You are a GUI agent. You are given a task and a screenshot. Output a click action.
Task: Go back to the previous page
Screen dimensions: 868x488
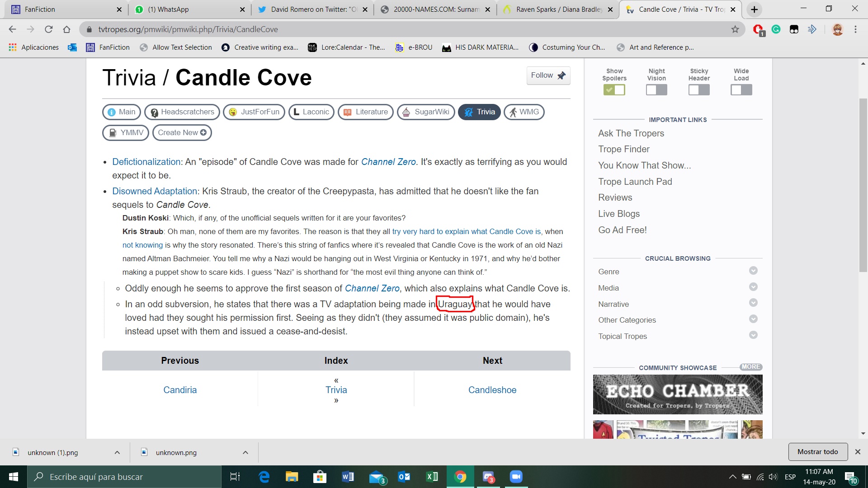pos(12,29)
